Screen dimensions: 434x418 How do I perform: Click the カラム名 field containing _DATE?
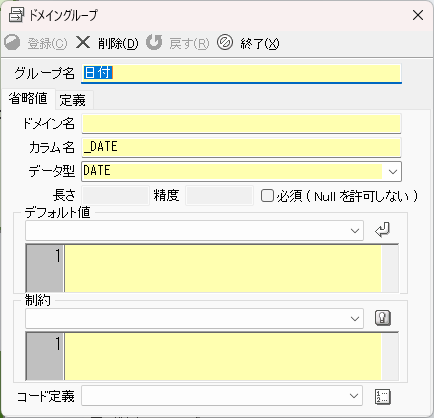(241, 147)
